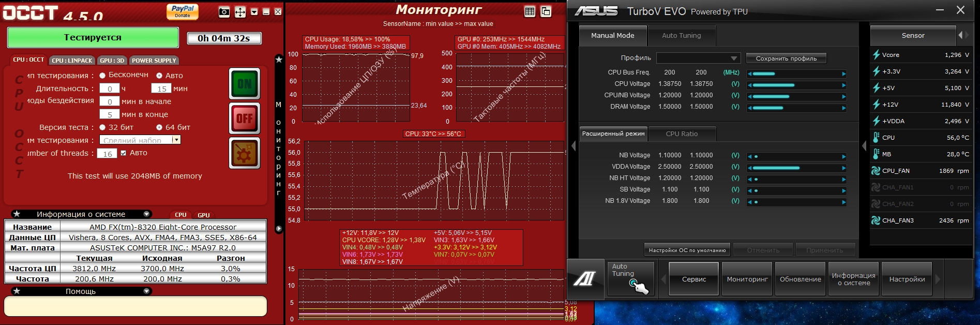Expand the system information section arrow
Image resolution: width=980 pixels, height=325 pixels.
146,214
